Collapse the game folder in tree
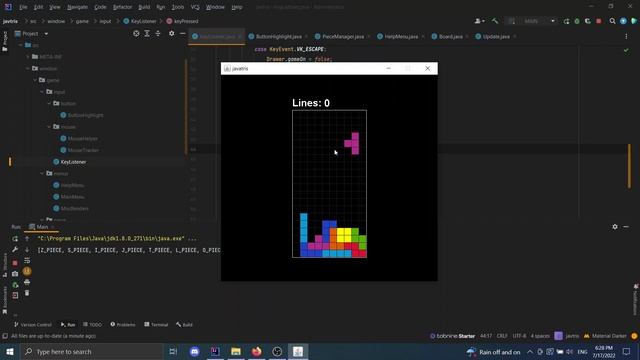 point(35,80)
